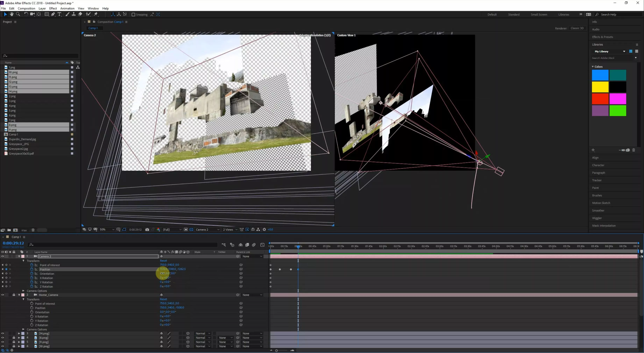The height and width of the screenshot is (353, 644).
Task: Select the Pen tool
Action: pyautogui.click(x=53, y=14)
